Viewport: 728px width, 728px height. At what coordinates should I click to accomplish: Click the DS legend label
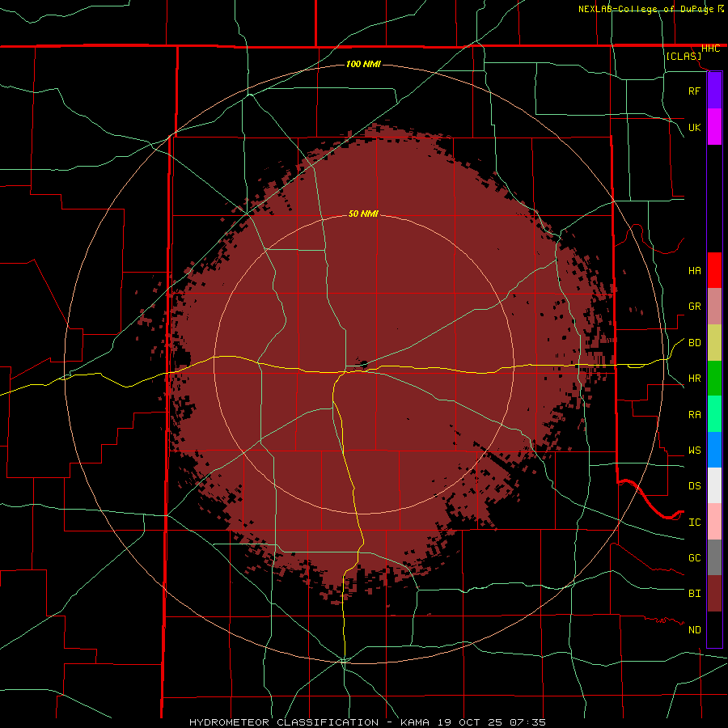[695, 486]
